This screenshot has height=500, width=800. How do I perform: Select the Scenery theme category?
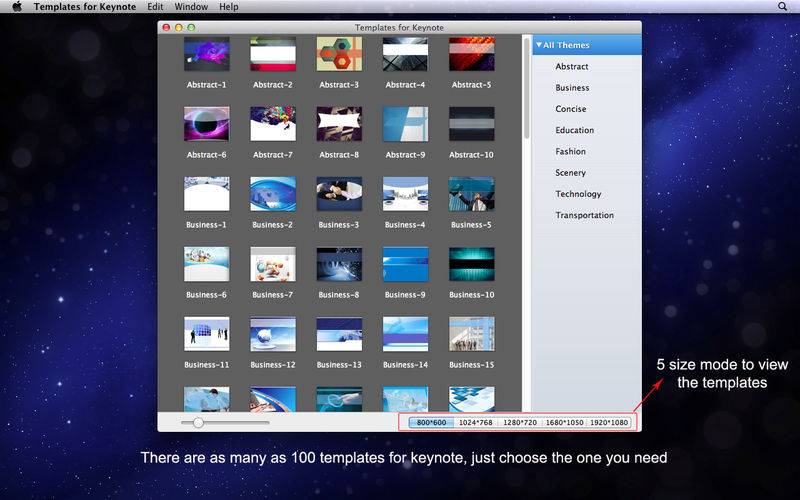[570, 172]
